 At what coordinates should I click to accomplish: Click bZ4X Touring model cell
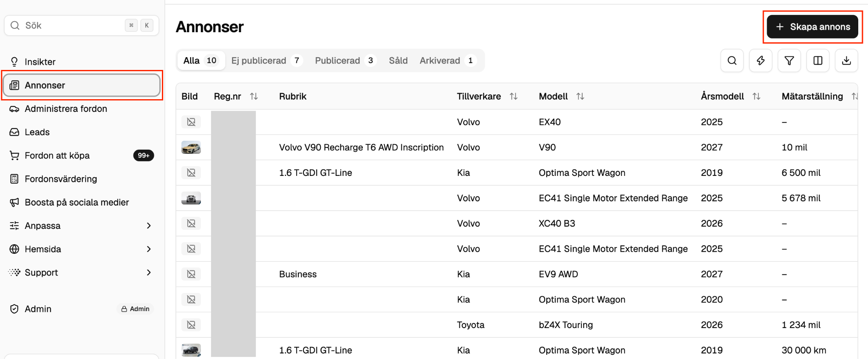click(566, 325)
